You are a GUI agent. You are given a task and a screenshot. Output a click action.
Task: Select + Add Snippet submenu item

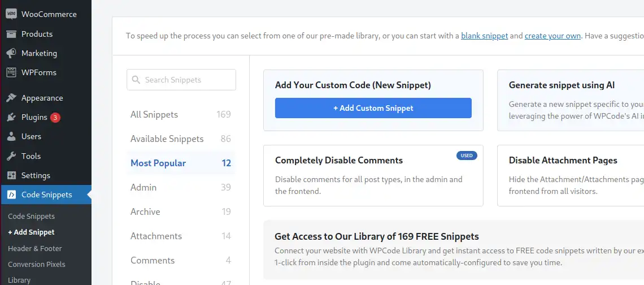[x=31, y=232]
